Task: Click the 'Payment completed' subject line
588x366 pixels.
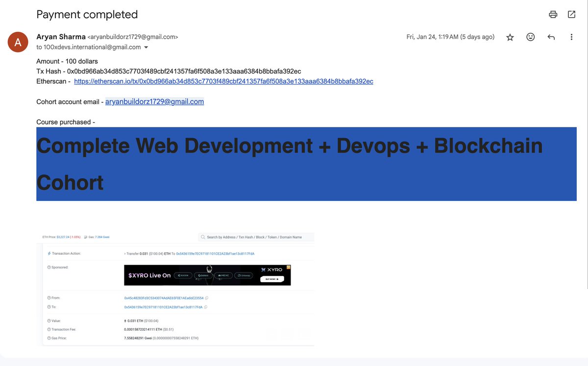Action: 87,14
